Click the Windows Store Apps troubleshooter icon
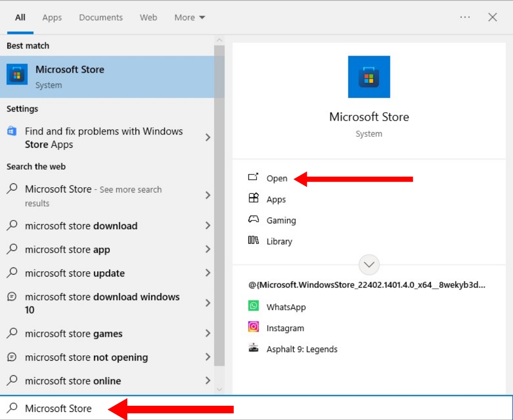513x420 pixels. tap(12, 131)
